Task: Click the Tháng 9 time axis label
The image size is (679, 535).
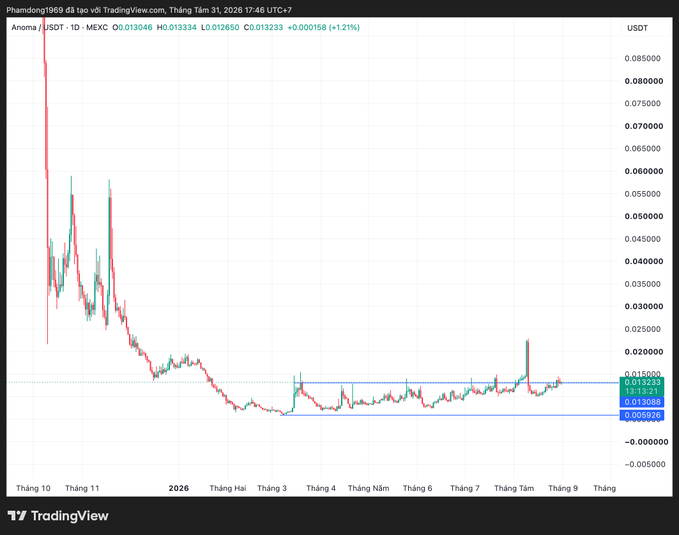Action: pos(563,488)
